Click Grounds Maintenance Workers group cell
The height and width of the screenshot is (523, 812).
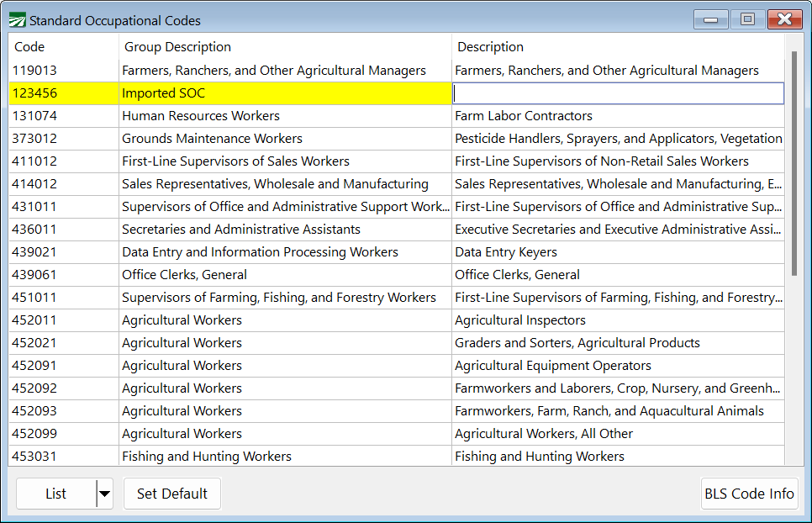(212, 139)
